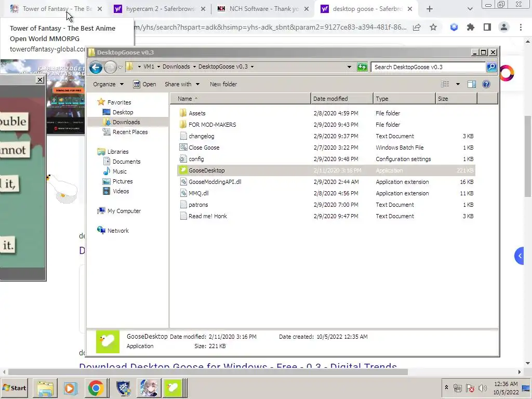Click the blue hexagon extension icon
Viewport: 532px width, 399px height.
pos(454,27)
